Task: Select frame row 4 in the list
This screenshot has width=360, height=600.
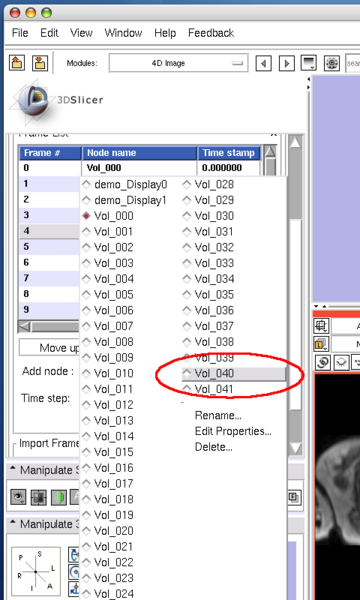Action: pos(49,231)
